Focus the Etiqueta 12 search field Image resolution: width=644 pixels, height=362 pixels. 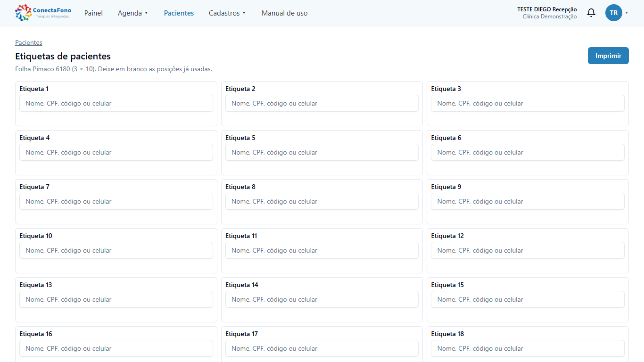pos(528,250)
